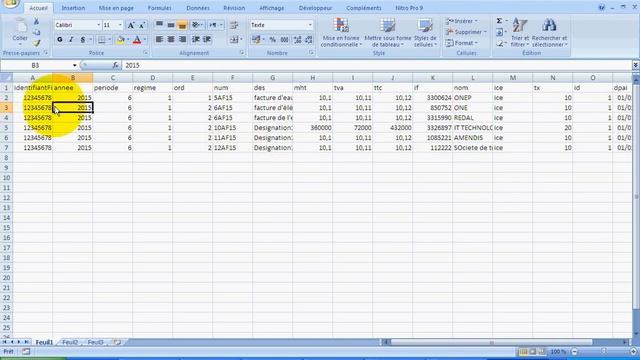
Task: Open font color dropdown arrow
Action: pos(145,40)
